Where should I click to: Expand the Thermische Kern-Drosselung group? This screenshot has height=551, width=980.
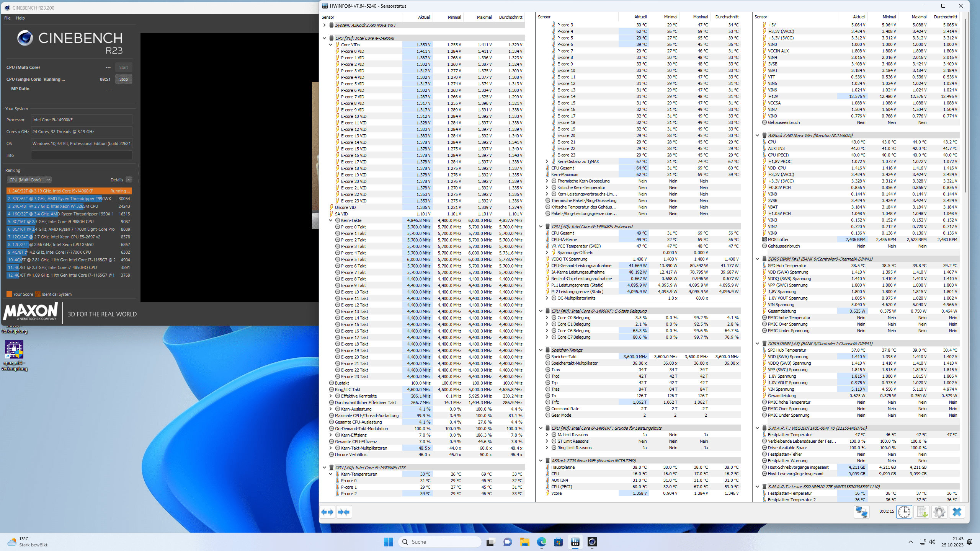point(547,181)
